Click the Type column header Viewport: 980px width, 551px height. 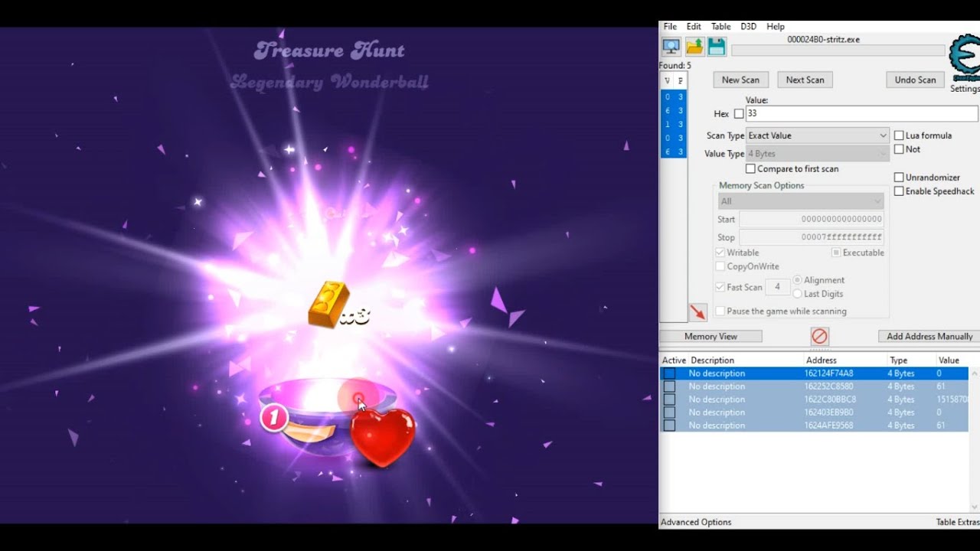click(898, 360)
